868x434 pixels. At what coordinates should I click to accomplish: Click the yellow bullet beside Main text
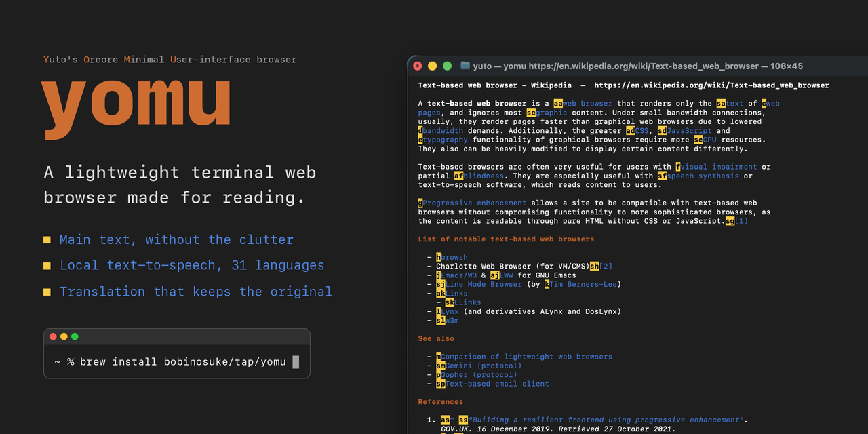pyautogui.click(x=47, y=240)
